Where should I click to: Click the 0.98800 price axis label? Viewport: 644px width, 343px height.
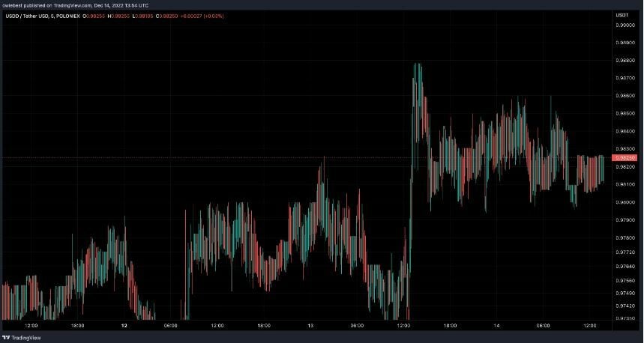pyautogui.click(x=625, y=61)
